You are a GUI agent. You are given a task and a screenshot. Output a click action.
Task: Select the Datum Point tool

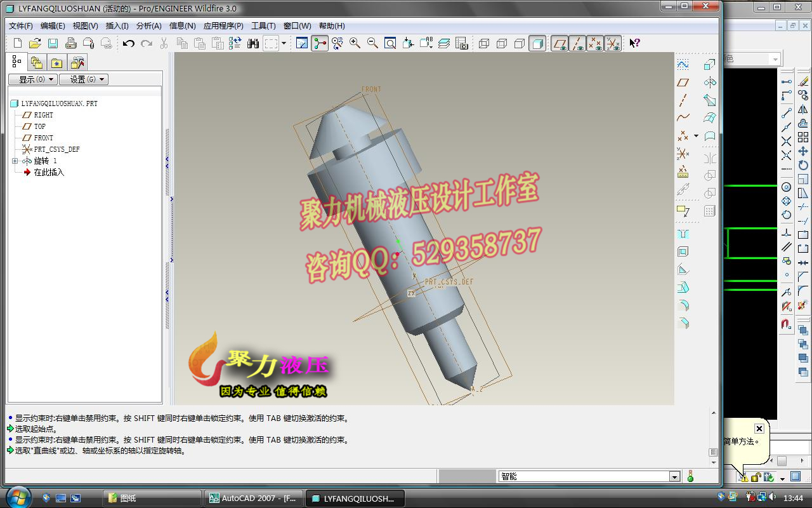click(683, 135)
